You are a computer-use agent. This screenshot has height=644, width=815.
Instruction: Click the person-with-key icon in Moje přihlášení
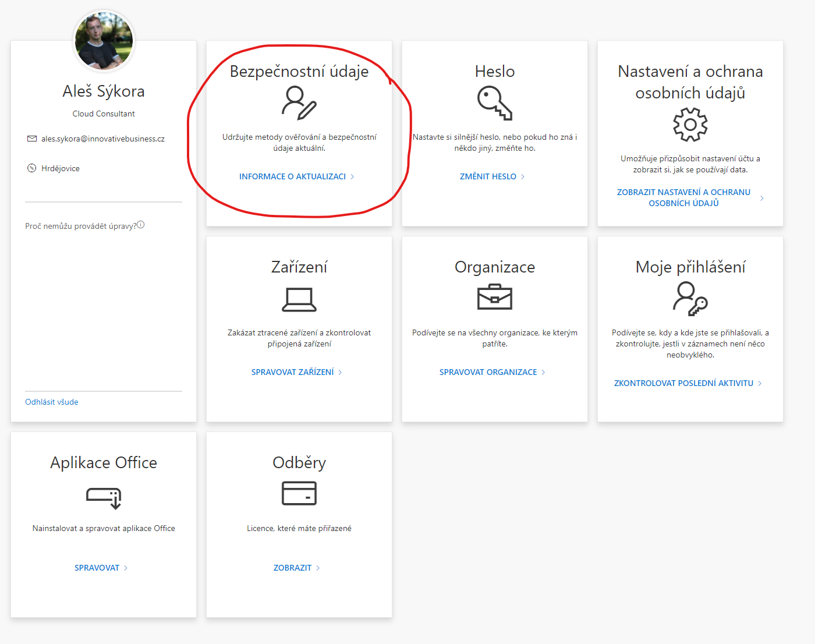pos(690,299)
